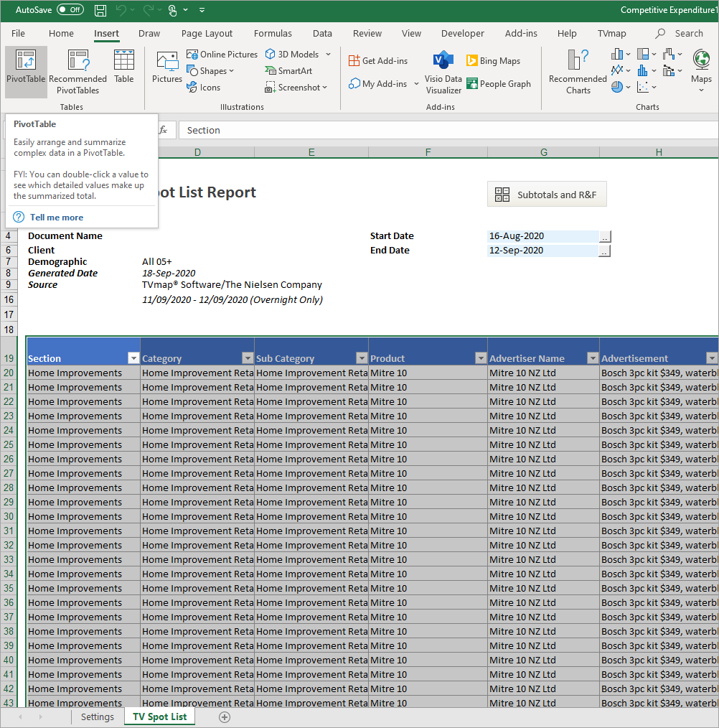
Task: Expand the 3D Models dropdown arrow
Action: pos(328,55)
